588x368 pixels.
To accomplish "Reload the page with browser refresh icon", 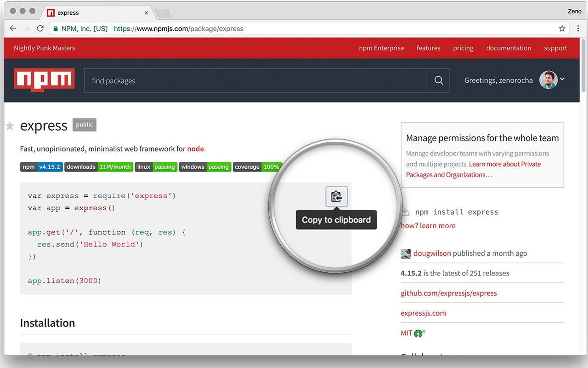I will (x=40, y=29).
